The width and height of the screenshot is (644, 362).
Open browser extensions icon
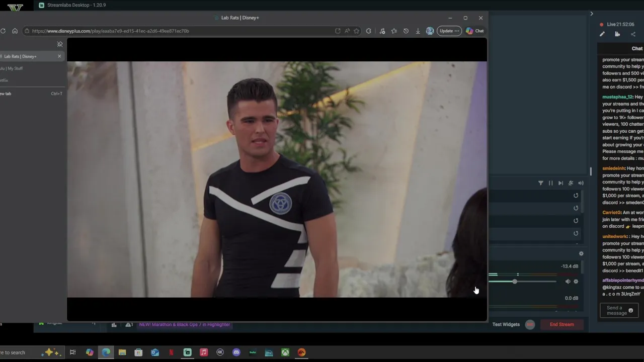point(368,31)
